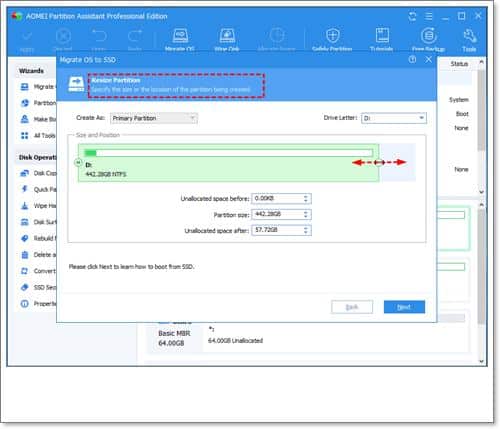The image size is (500, 429).
Task: Click the 64.00GB Unallocated space entry
Action: pyautogui.click(x=235, y=341)
